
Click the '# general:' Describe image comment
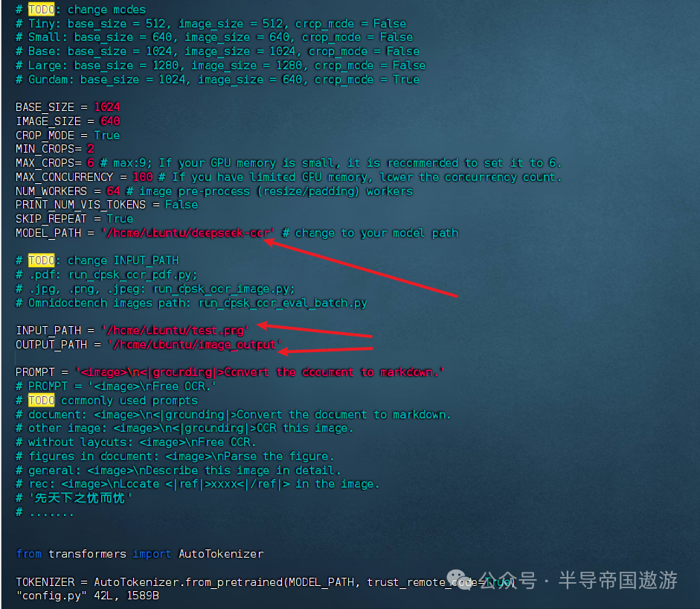pos(178,471)
